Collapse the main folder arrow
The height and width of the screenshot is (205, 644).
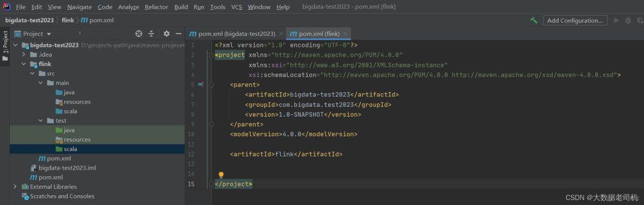[41, 83]
